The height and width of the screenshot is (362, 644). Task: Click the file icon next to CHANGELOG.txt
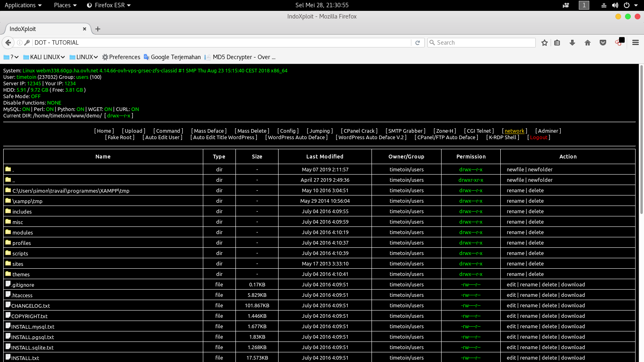[x=8, y=305]
